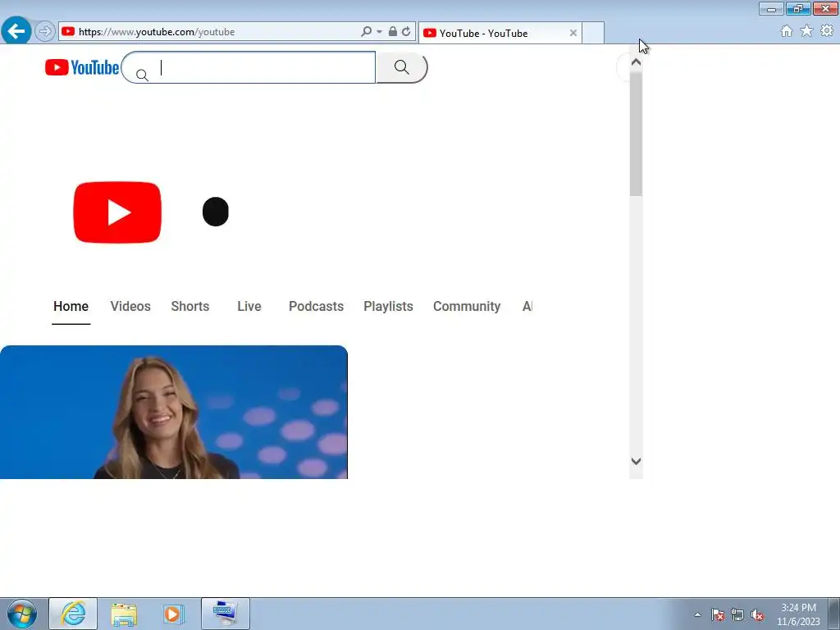Go back with the browser Back arrow

pos(16,30)
